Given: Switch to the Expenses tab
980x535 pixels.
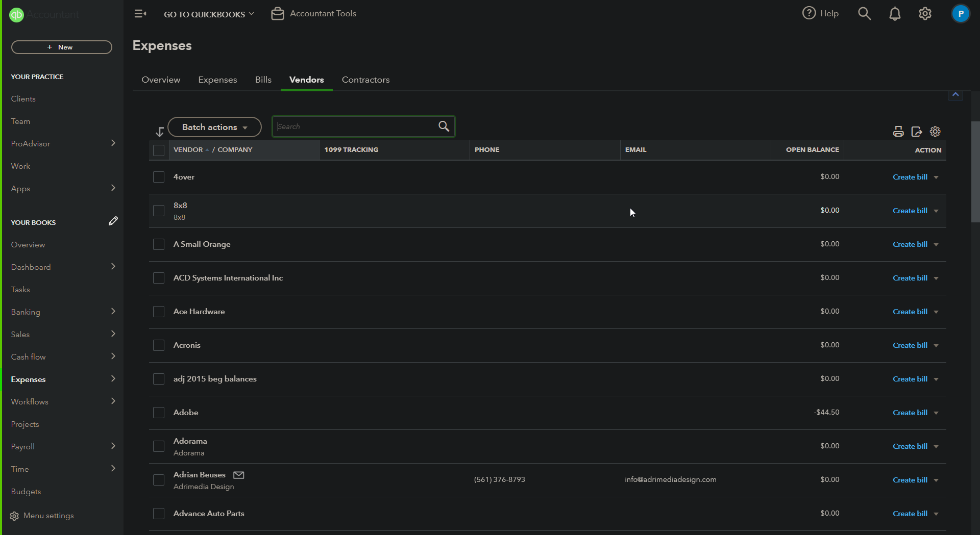Looking at the screenshot, I should [x=217, y=80].
